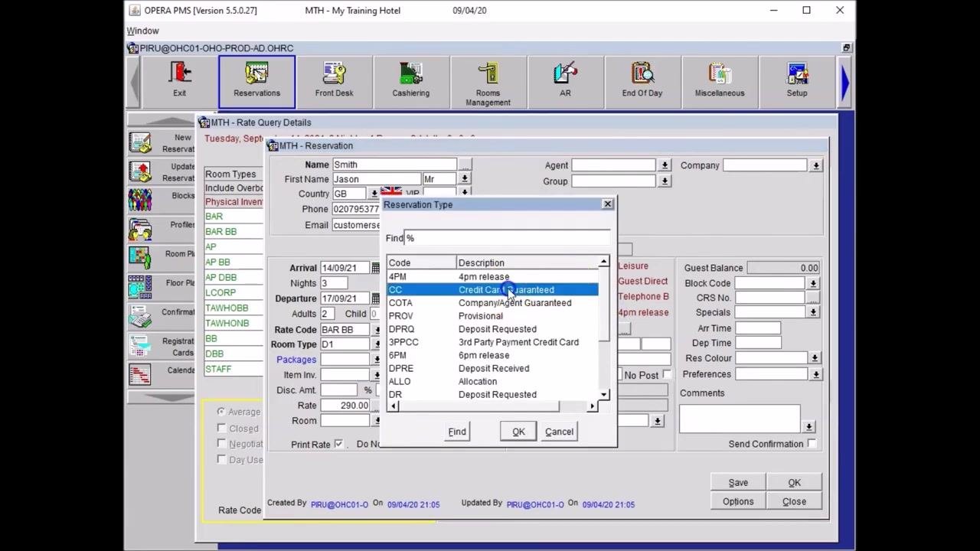The width and height of the screenshot is (980, 551).
Task: Toggle the Print Rate checkbox
Action: (x=338, y=444)
